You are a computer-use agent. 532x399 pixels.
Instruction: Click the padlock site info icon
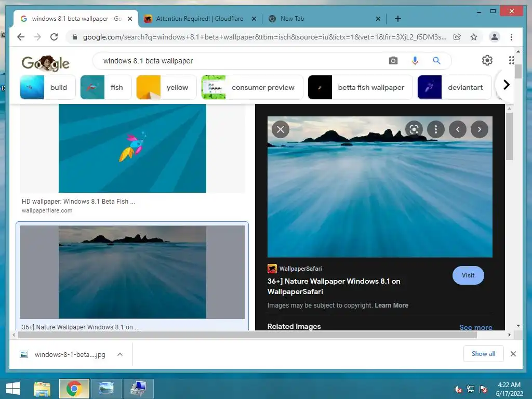pyautogui.click(x=75, y=37)
